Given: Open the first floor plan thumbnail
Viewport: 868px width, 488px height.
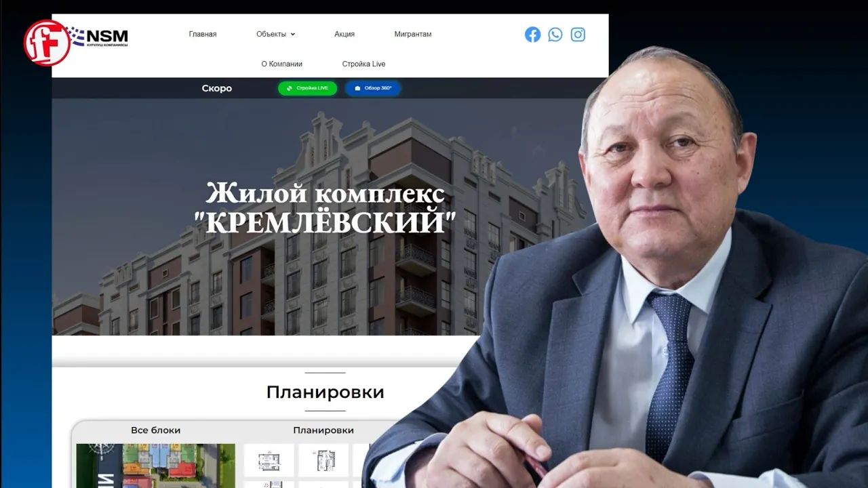Looking at the screenshot, I should pos(269,460).
